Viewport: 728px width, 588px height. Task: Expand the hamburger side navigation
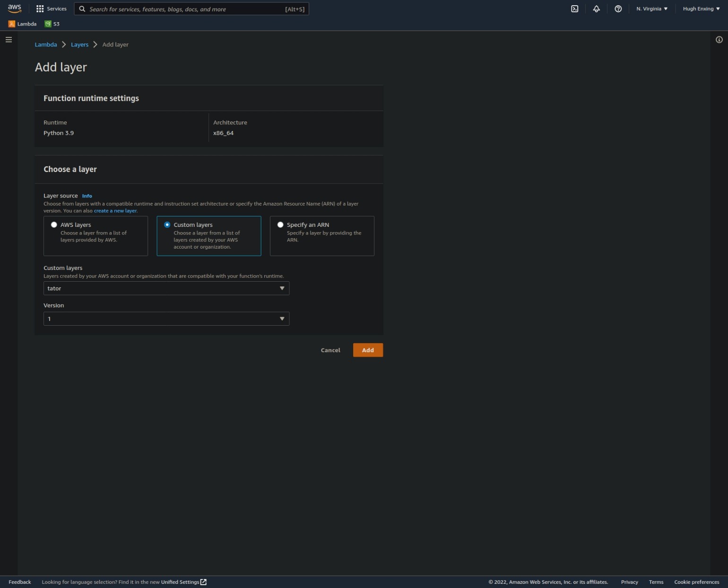click(x=9, y=40)
